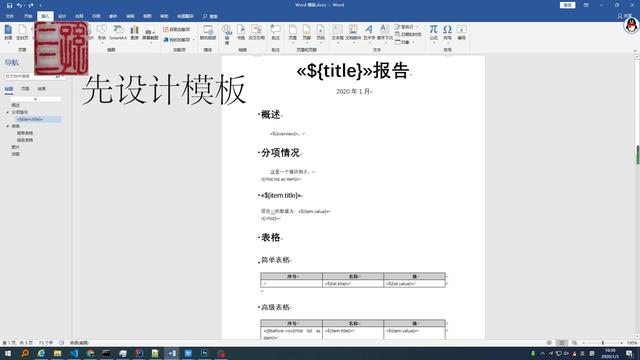Open File Explorer from the taskbar
This screenshot has height=360, width=640.
57,353
